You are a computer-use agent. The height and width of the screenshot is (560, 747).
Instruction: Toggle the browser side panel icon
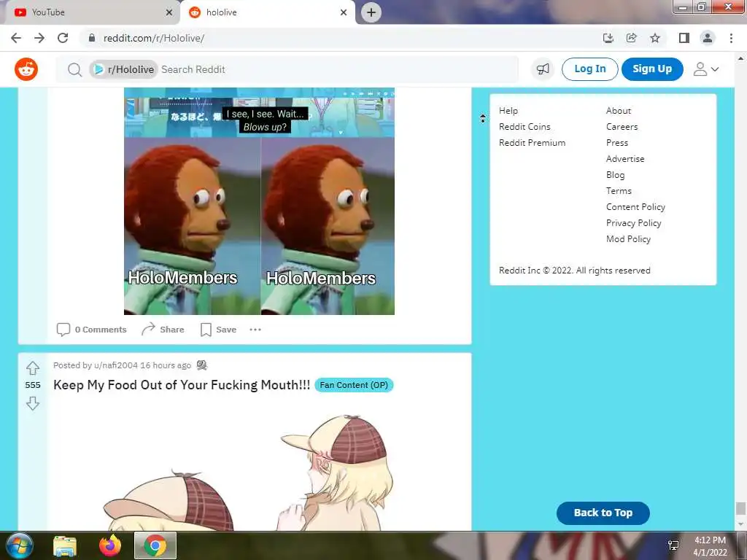[684, 38]
